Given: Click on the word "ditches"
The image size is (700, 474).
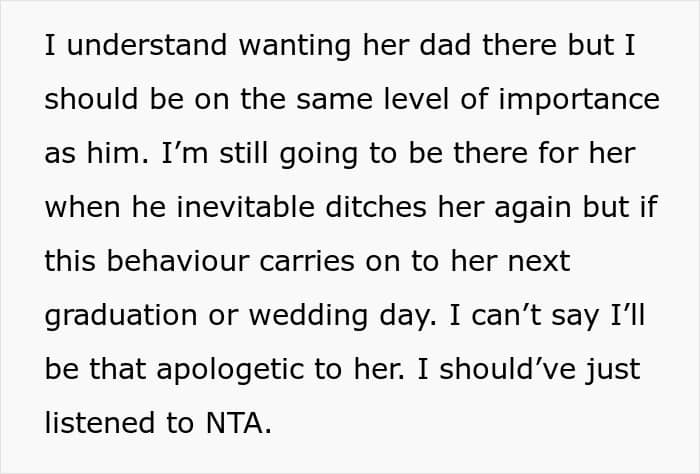Looking at the screenshot, I should 376,207.
